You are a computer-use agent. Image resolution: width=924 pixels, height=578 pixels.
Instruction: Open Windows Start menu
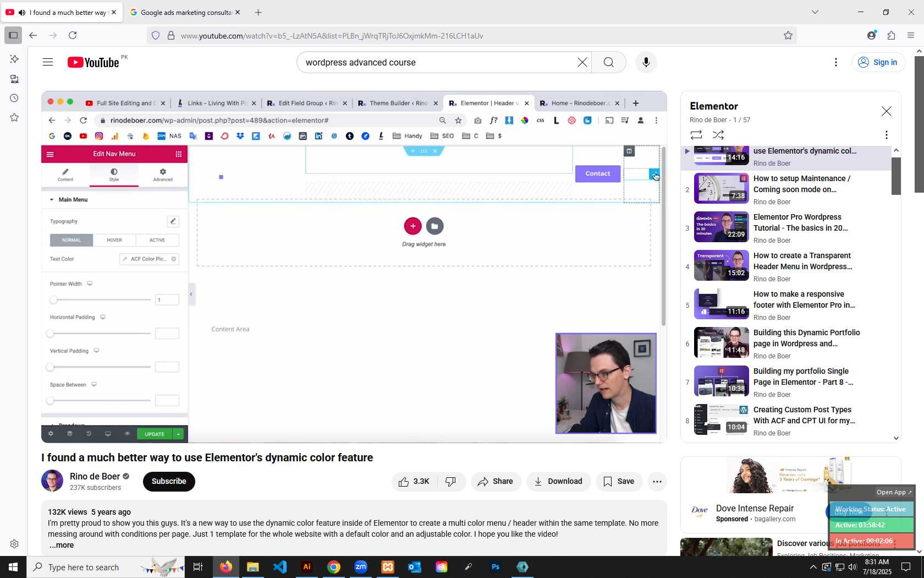click(13, 567)
